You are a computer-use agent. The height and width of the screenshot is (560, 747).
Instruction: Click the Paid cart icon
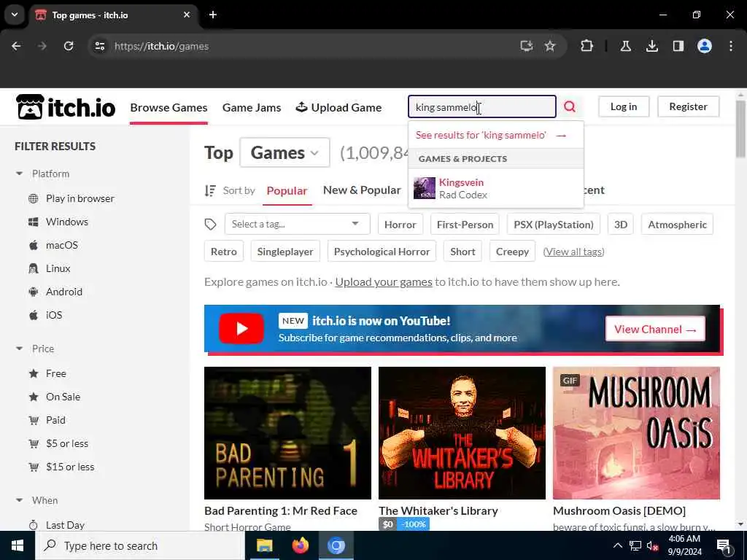click(x=34, y=421)
